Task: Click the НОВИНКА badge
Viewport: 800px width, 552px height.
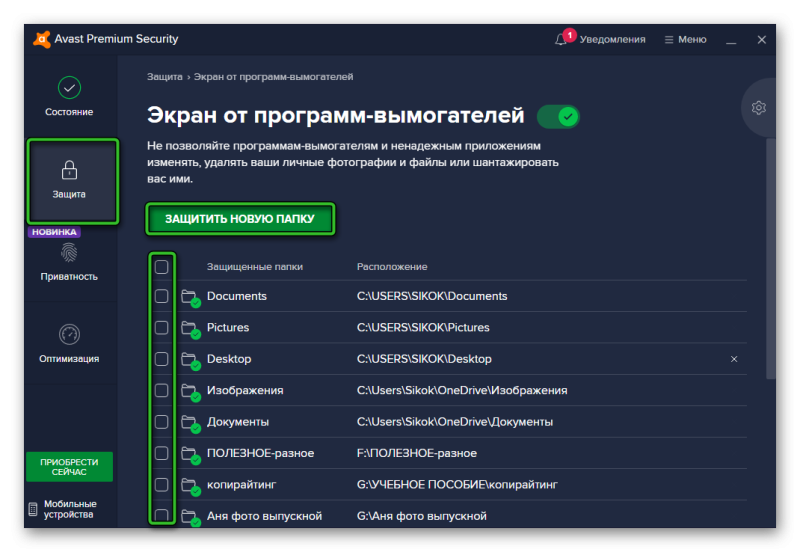Action: 54,232
